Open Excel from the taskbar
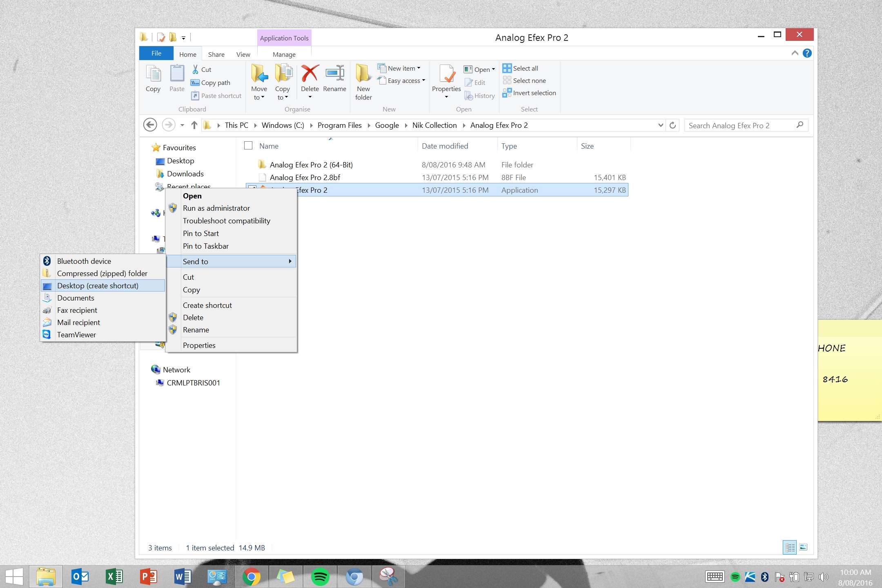The image size is (882, 588). coord(114,577)
